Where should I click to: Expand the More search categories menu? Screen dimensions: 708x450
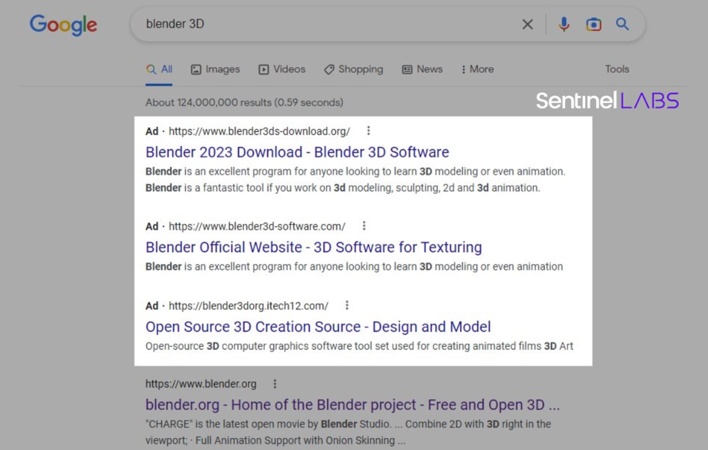point(477,70)
